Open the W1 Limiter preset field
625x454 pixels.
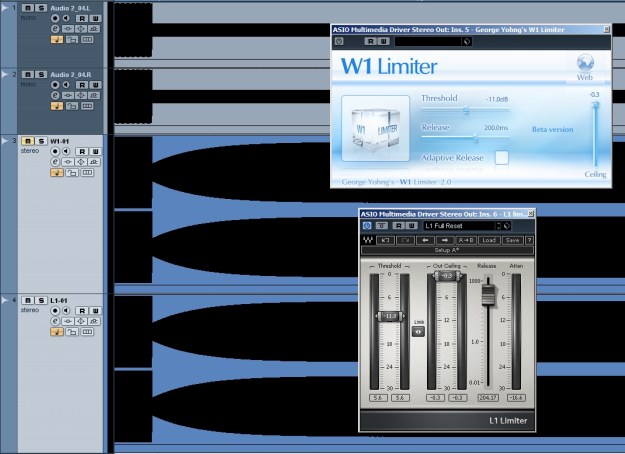pyautogui.click(x=428, y=41)
